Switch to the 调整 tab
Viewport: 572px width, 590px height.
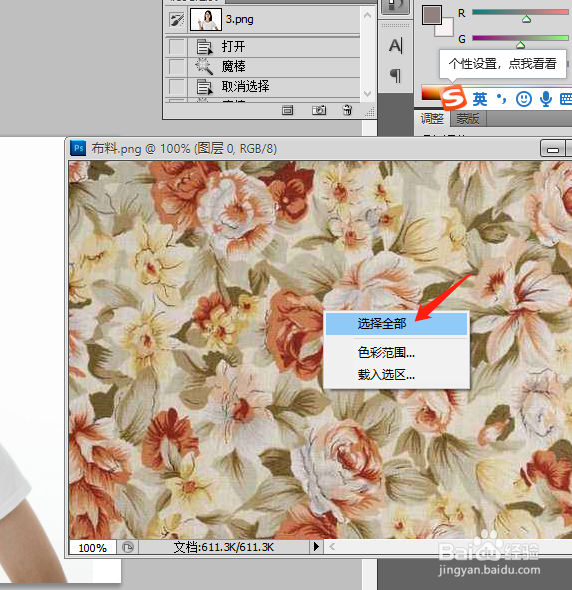(x=432, y=119)
